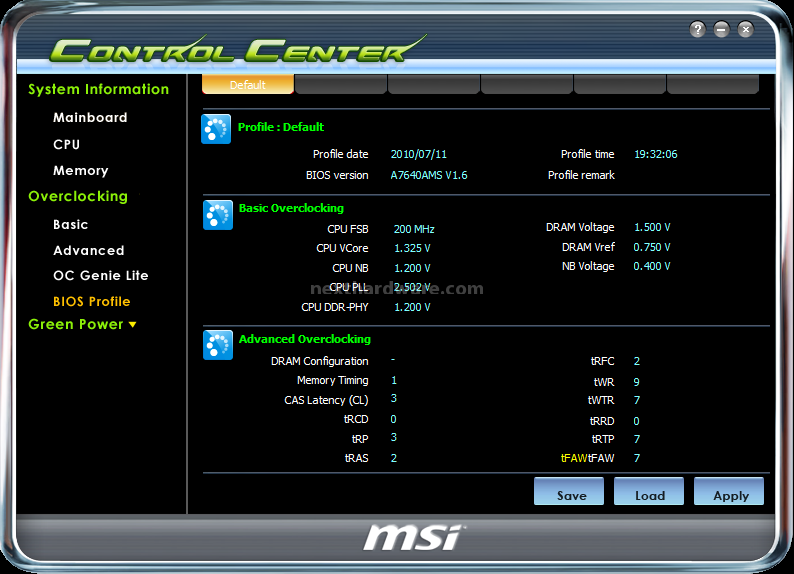Click the Advanced Overclocking heading
This screenshot has width=794, height=574.
point(305,339)
